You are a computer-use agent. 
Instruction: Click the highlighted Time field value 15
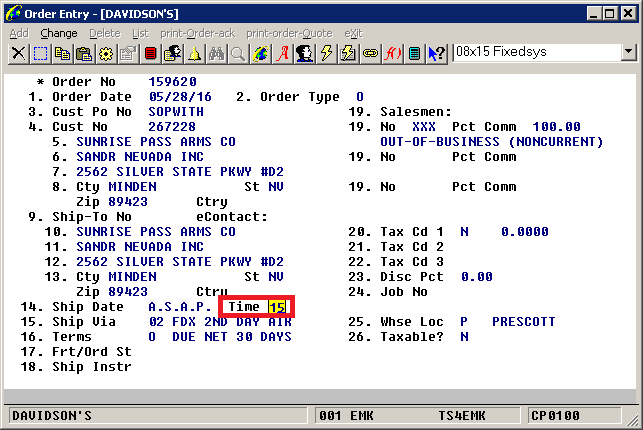tap(277, 307)
